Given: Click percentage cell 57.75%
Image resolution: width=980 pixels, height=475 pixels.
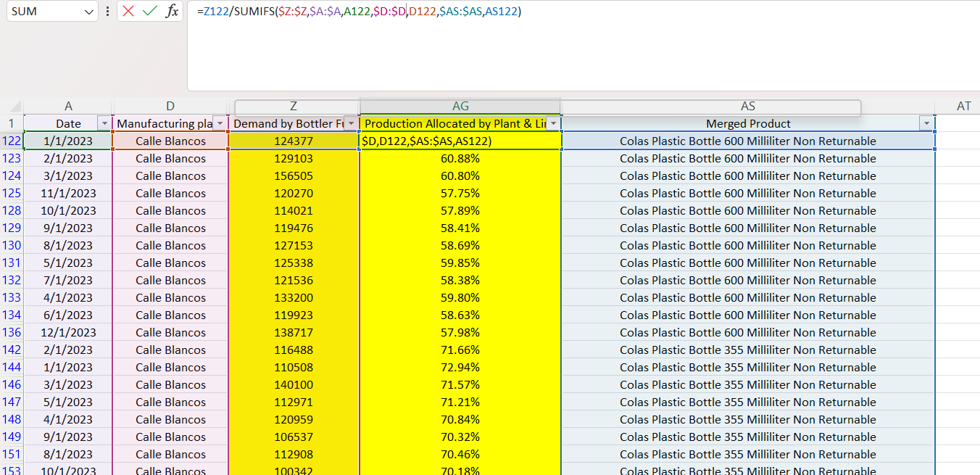Looking at the screenshot, I should coord(460,194).
